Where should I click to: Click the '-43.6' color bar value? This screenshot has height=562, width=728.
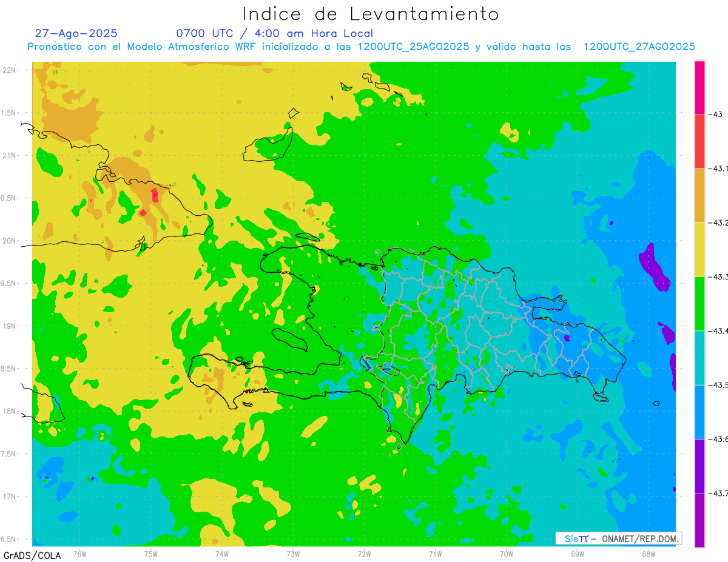click(x=718, y=439)
